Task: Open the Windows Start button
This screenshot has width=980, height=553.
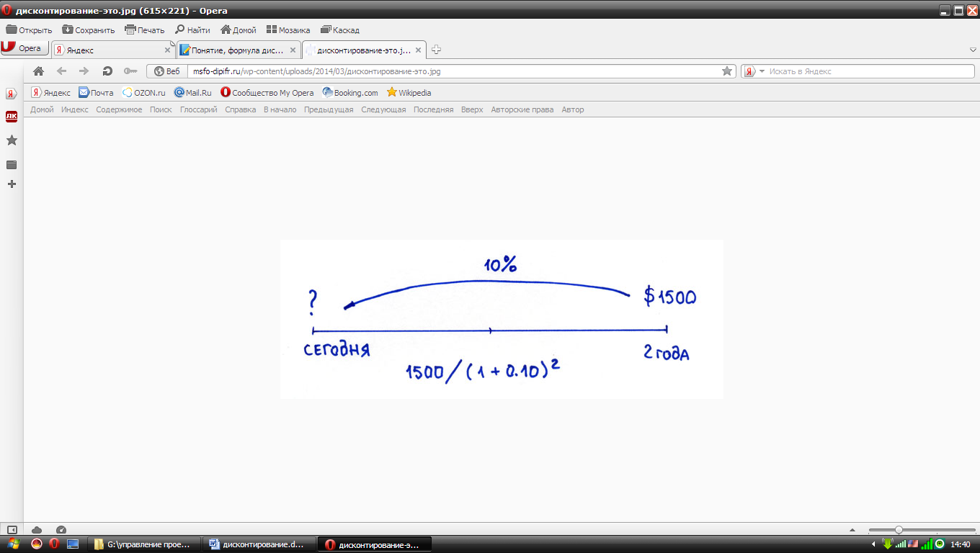Action: pos(12,544)
